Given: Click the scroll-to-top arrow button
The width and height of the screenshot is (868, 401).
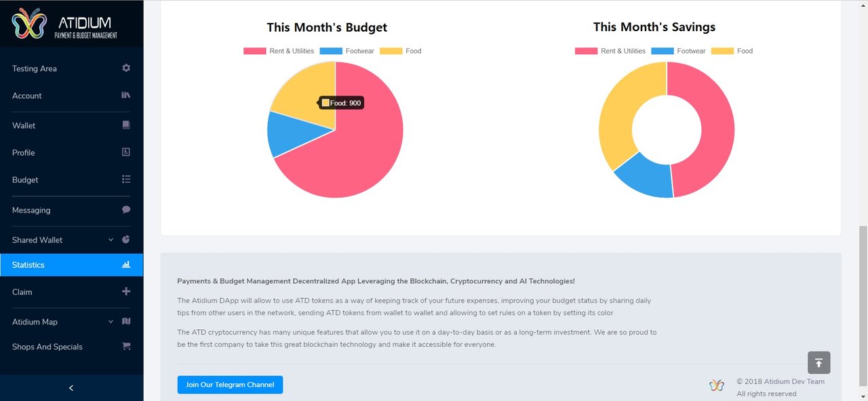Looking at the screenshot, I should (819, 362).
